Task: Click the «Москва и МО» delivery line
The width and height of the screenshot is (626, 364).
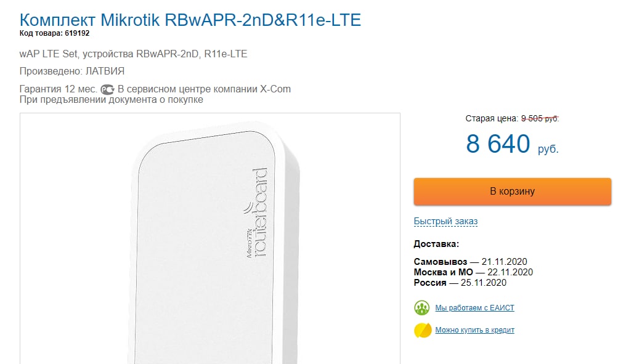Action: pos(473,272)
